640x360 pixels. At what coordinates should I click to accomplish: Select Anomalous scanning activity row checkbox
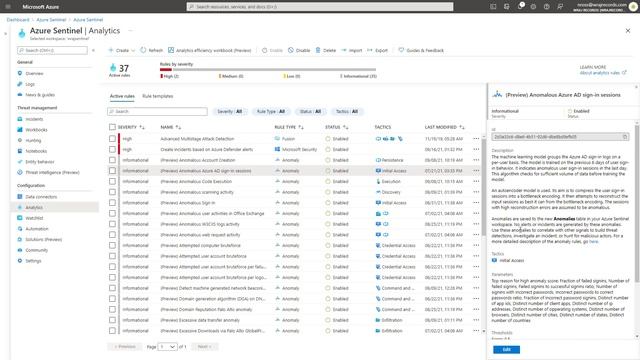pos(112,192)
